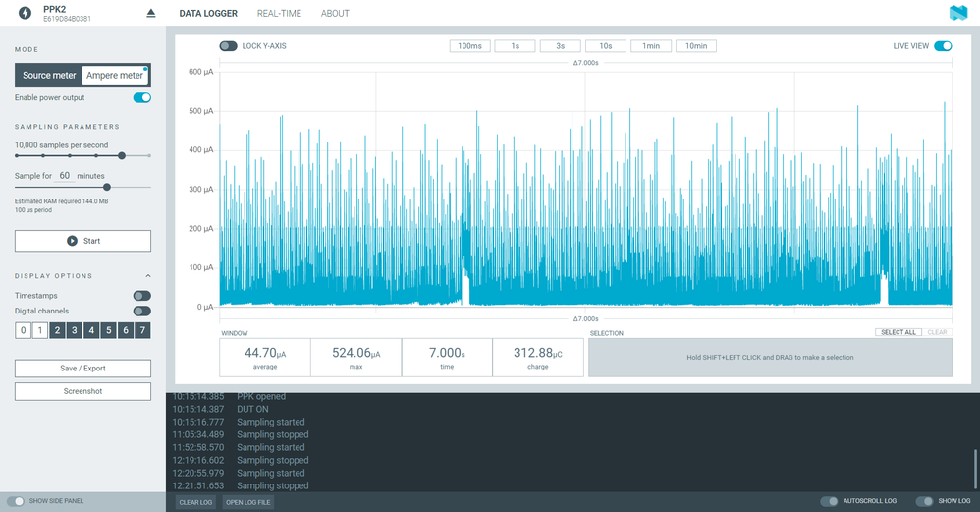The width and height of the screenshot is (980, 512).
Task: Enable the Timestamps display option
Action: (141, 296)
